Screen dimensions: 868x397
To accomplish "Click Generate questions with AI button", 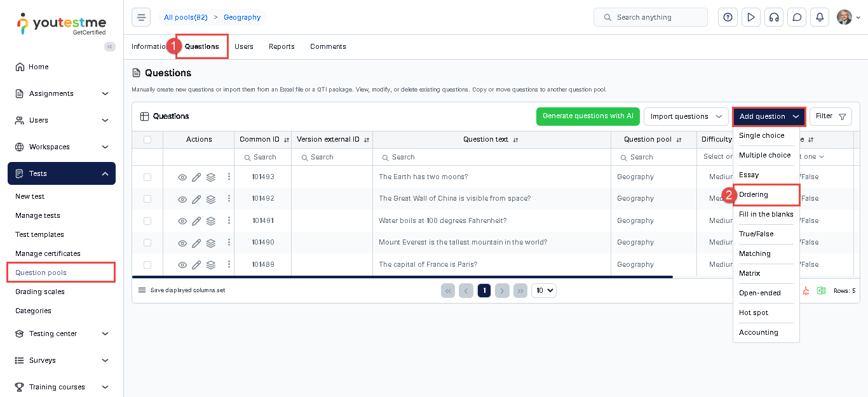I will coord(588,116).
